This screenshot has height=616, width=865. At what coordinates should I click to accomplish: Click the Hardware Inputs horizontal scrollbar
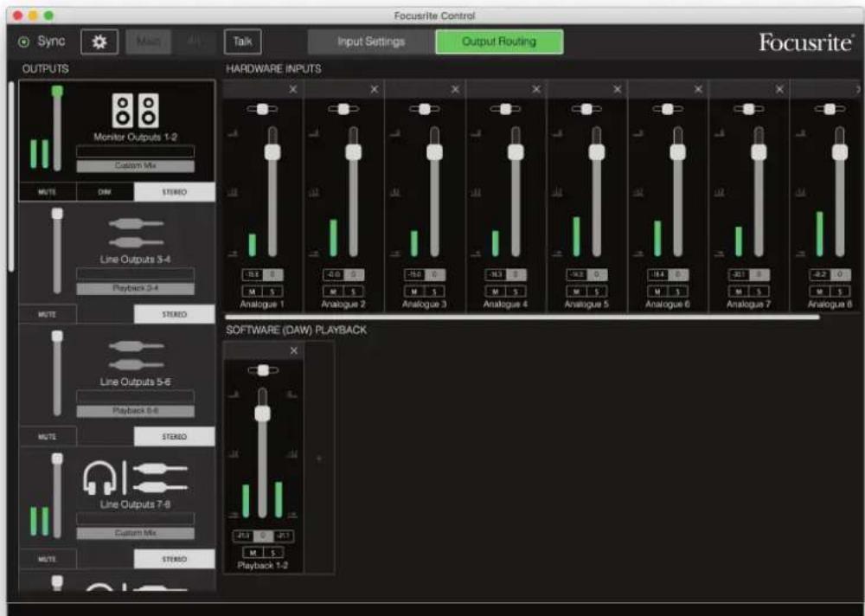click(x=522, y=318)
